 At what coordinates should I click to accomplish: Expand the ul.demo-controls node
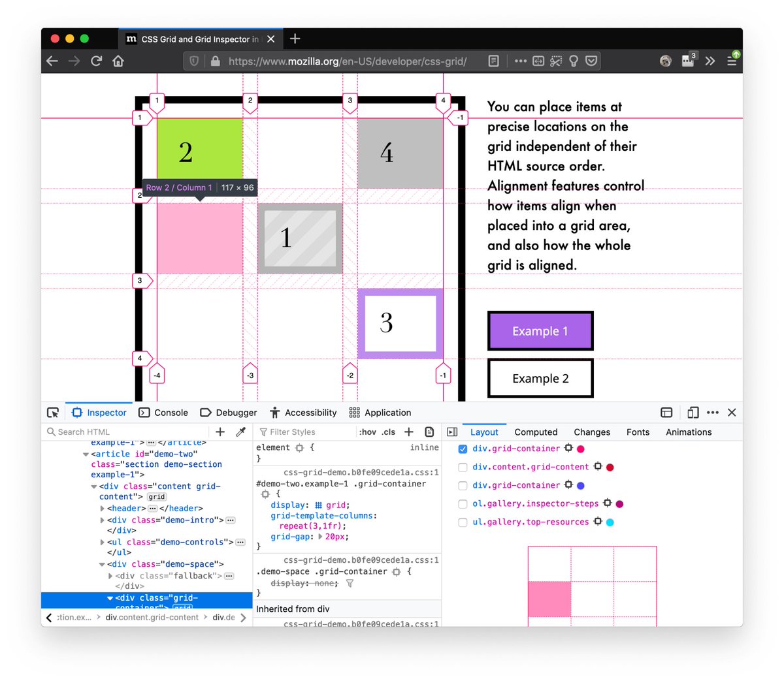[x=103, y=543]
